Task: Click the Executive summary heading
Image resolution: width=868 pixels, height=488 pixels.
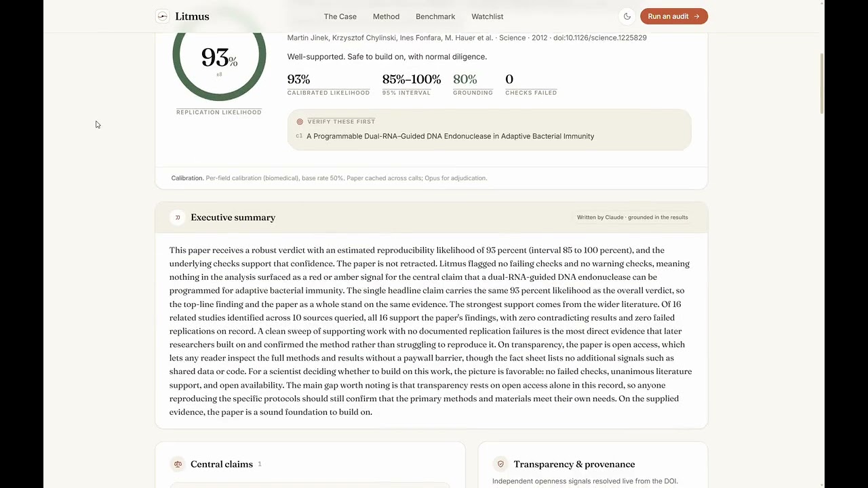Action: pos(233,218)
